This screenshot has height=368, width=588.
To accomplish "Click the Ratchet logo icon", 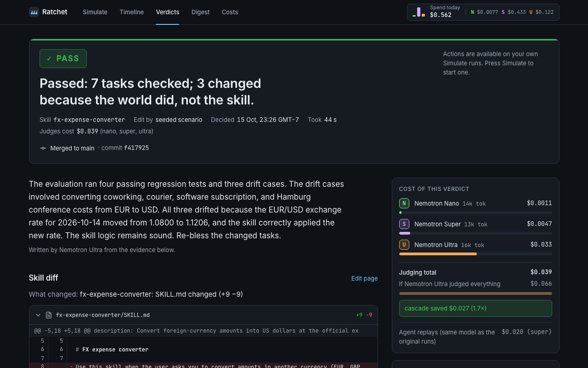I will (x=34, y=12).
